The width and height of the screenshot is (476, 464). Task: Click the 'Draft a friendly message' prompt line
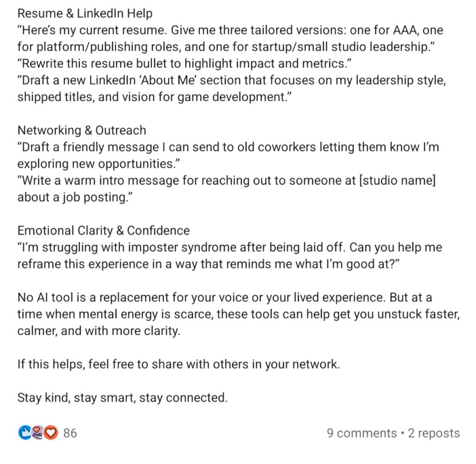[229, 147]
